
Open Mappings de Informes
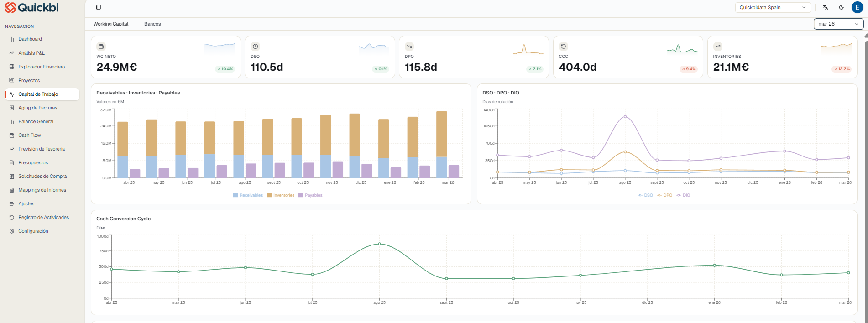pyautogui.click(x=42, y=190)
